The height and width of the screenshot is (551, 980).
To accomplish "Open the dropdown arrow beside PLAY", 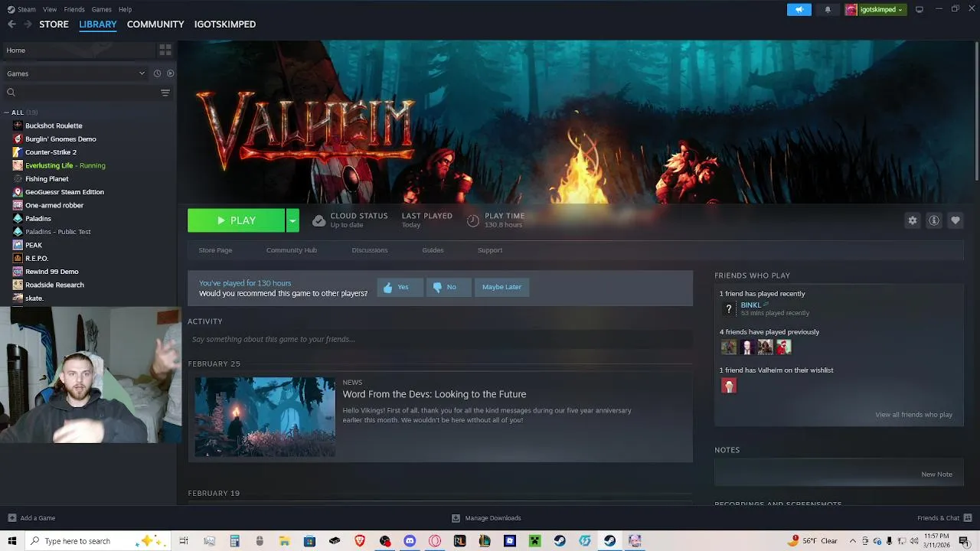I will 292,220.
